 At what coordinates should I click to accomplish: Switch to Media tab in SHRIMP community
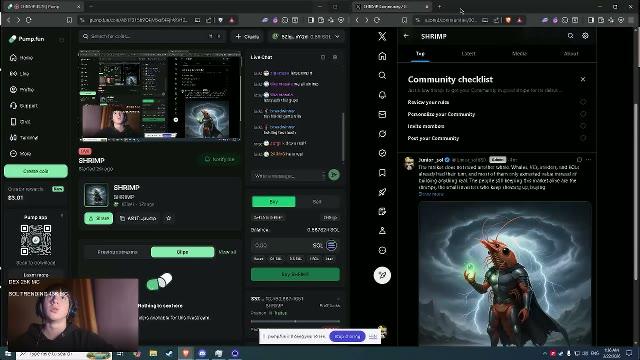pyautogui.click(x=519, y=53)
